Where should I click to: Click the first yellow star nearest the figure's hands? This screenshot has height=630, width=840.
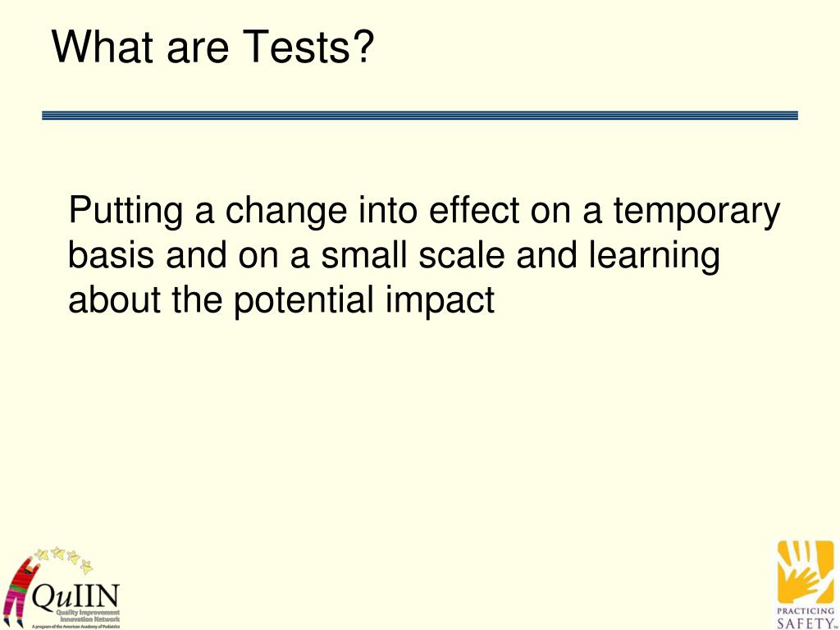[41, 554]
